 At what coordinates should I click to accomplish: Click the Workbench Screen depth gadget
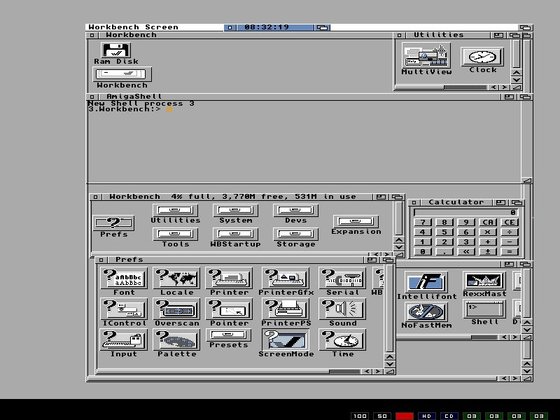[525, 27]
